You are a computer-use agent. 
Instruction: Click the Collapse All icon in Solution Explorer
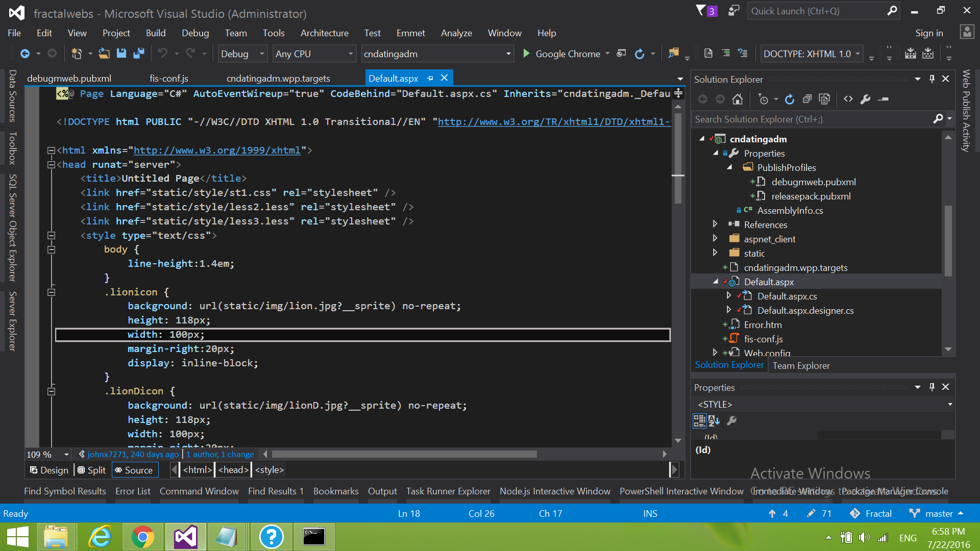click(807, 99)
